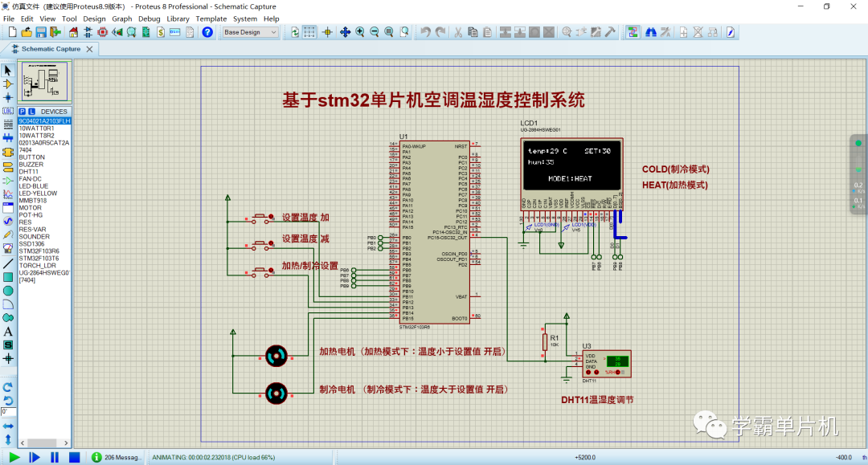Start the simulation with Play button

(x=14, y=457)
